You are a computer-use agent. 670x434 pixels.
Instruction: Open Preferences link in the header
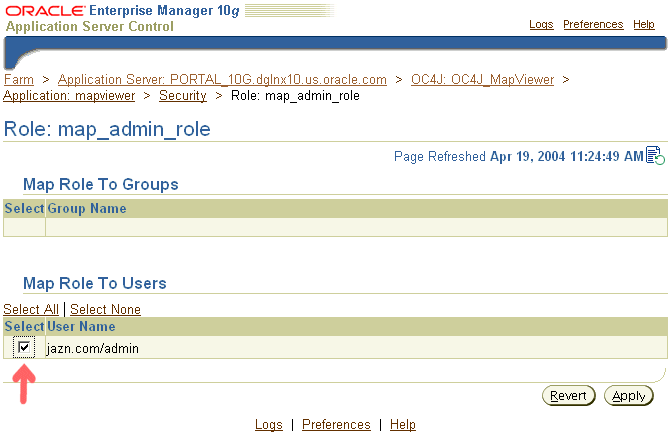coord(593,24)
